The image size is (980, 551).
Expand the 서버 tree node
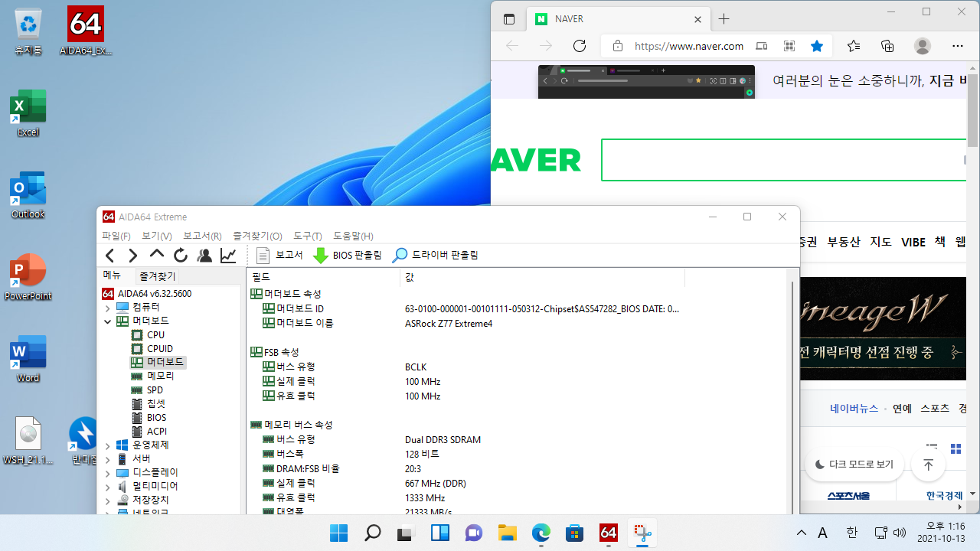[108, 459]
